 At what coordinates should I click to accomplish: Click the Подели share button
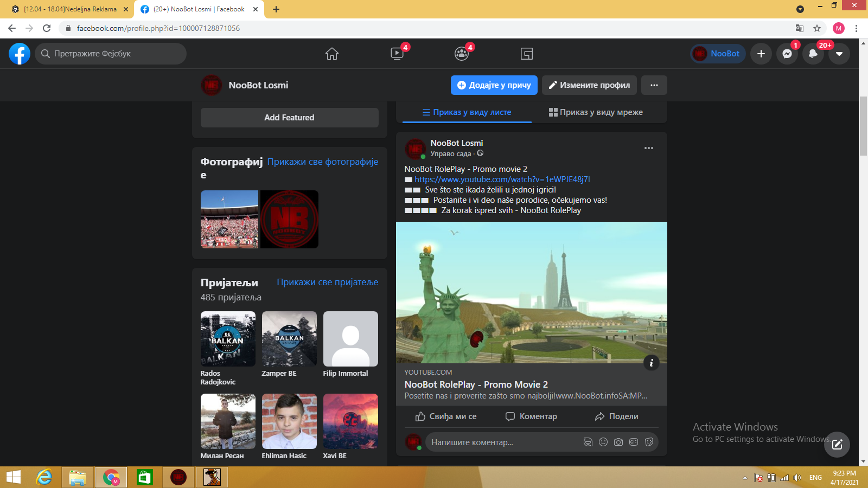[617, 416]
